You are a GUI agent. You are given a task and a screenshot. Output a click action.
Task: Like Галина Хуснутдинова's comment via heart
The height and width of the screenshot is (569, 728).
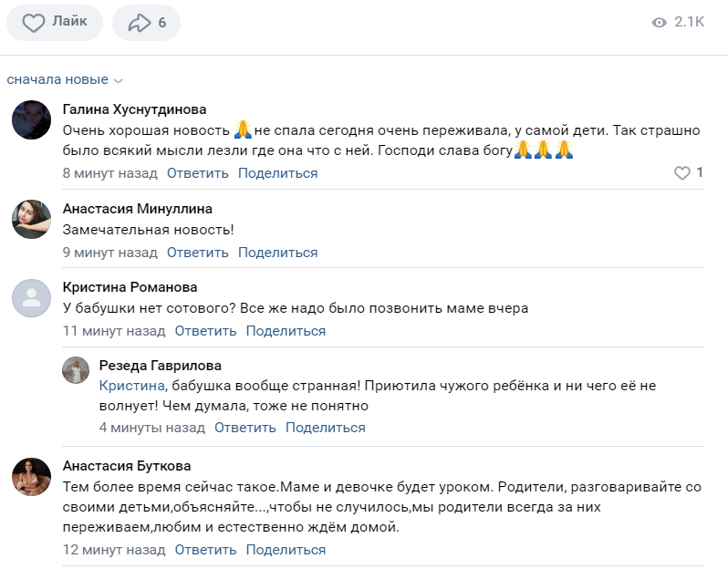[x=681, y=172]
